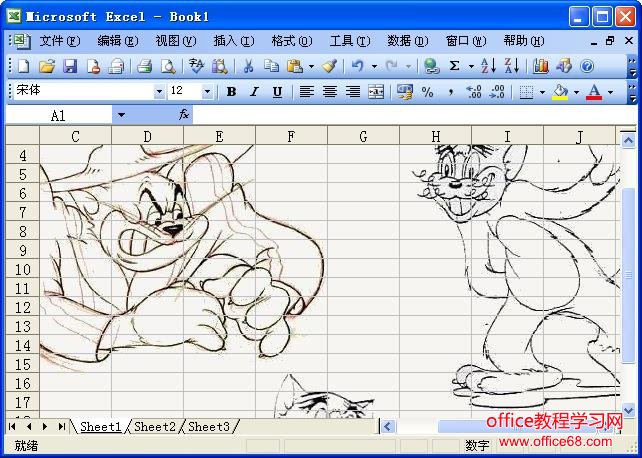The height and width of the screenshot is (458, 642).
Task: Toggle Underline formatting
Action: pos(278,92)
